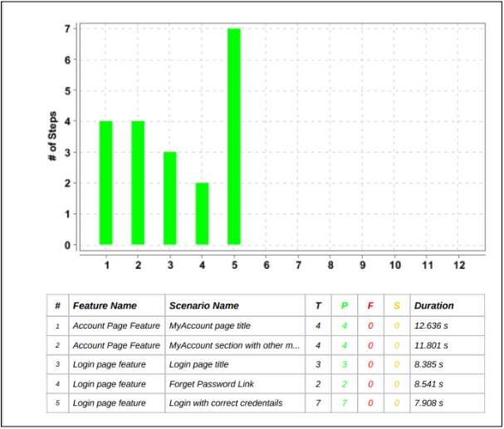Viewport: 504px width, 429px height.
Task: Select the T column header
Action: pos(318,305)
